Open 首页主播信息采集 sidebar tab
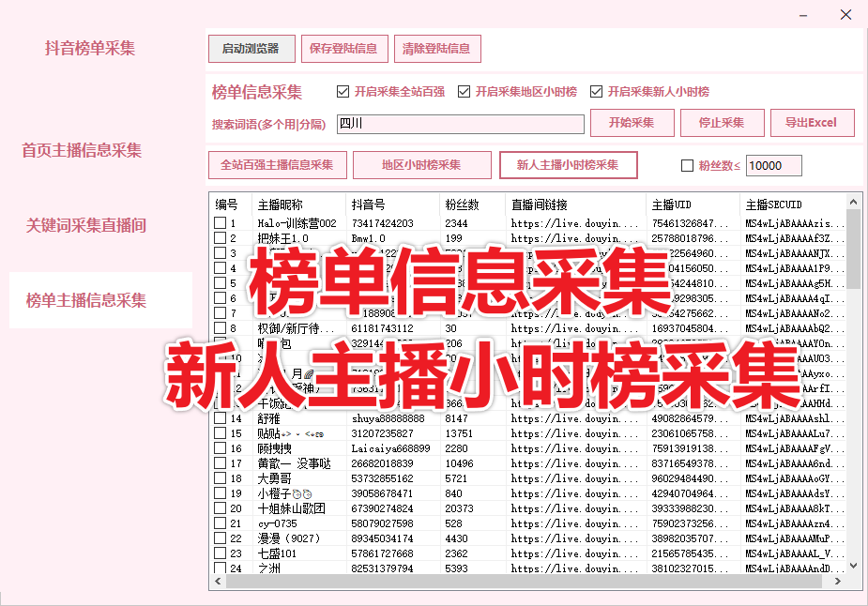This screenshot has width=868, height=606. coord(83,150)
